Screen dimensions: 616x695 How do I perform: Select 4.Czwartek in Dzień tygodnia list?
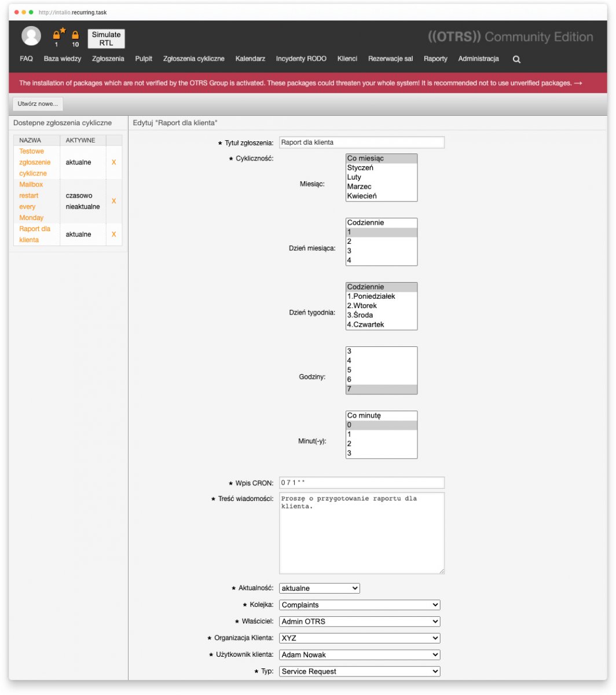coord(382,324)
